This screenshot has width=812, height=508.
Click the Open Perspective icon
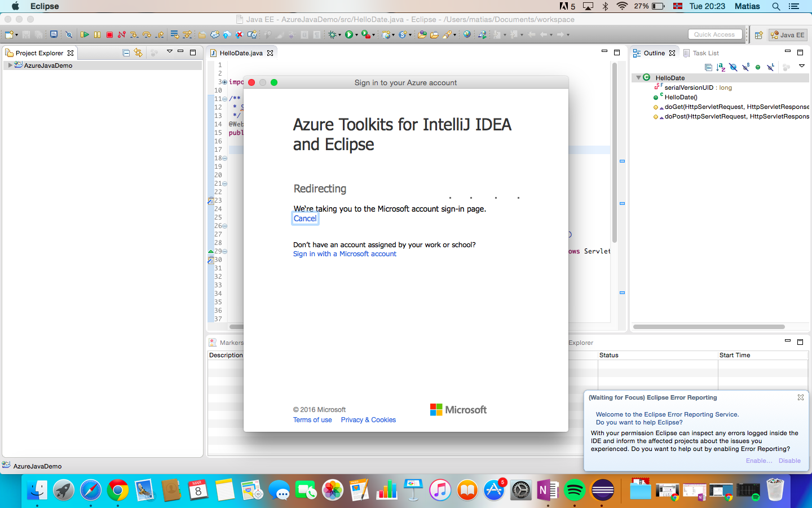759,35
